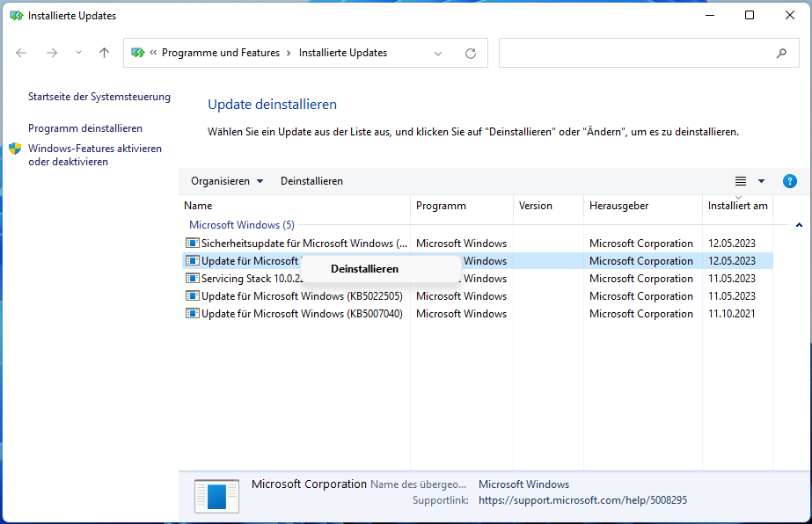812x524 pixels.
Task: Sort by Programm column header
Action: point(462,206)
